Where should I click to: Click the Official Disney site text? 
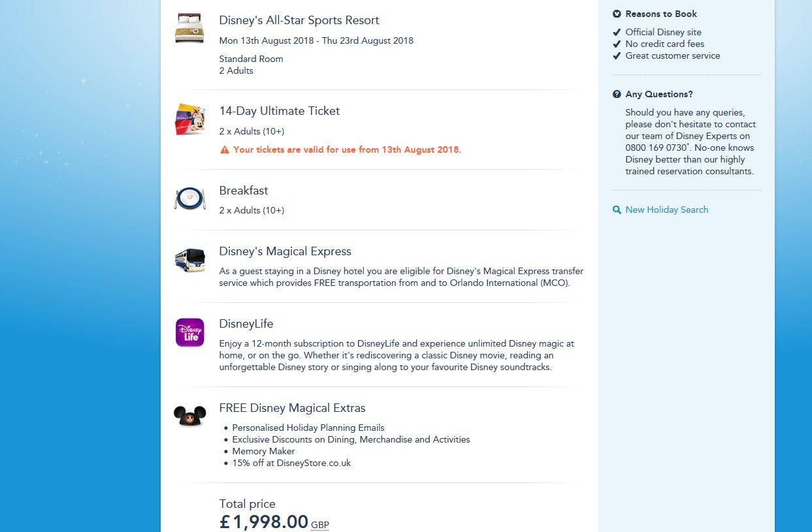(663, 32)
